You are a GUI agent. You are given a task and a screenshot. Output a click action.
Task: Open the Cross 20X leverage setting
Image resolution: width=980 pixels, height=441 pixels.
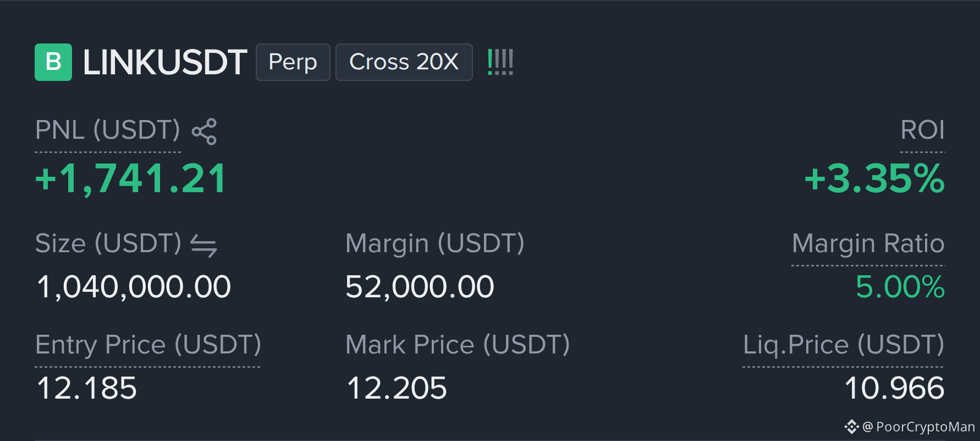[404, 62]
